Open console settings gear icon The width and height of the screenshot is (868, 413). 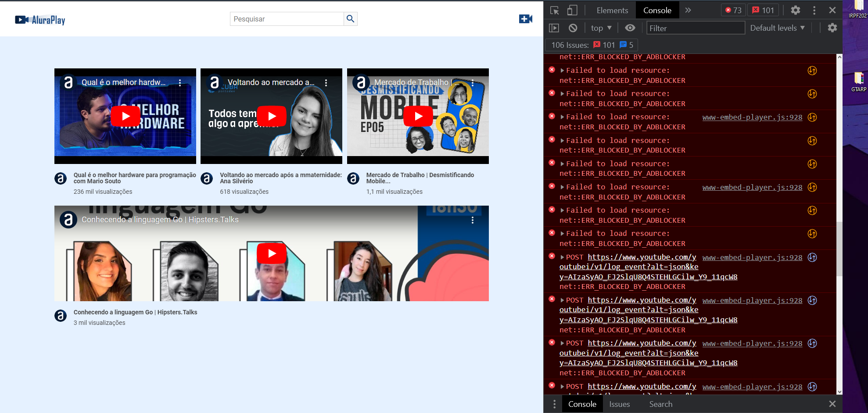coord(832,28)
